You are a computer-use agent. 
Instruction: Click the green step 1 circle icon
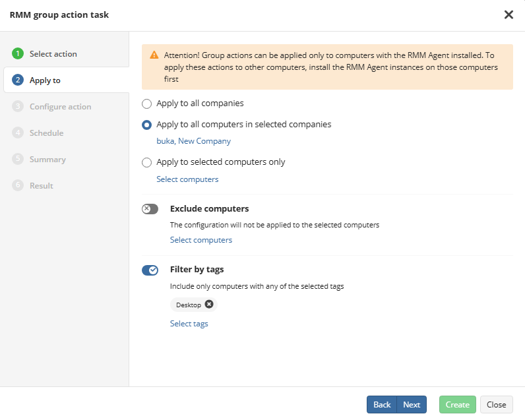pos(18,53)
